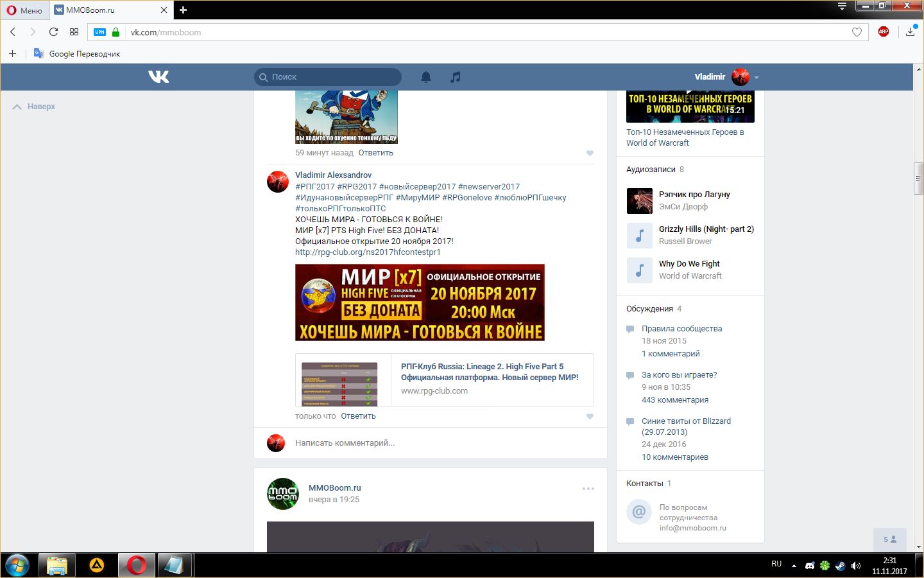The height and width of the screenshot is (578, 924).
Task: Open artist ЭмСи Дворф
Action: [683, 207]
